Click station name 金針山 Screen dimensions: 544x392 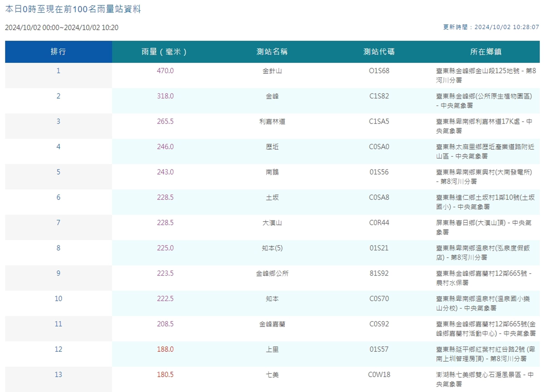pos(272,71)
